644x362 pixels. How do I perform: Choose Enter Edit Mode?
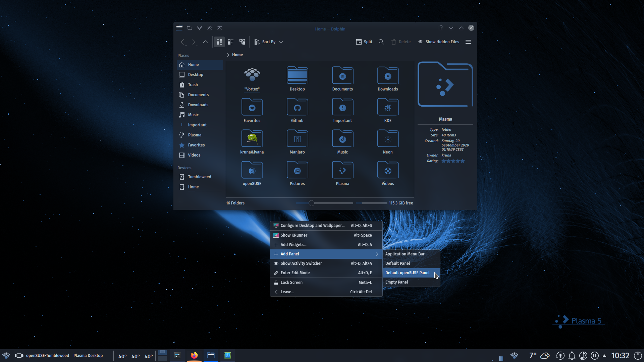coord(326,273)
